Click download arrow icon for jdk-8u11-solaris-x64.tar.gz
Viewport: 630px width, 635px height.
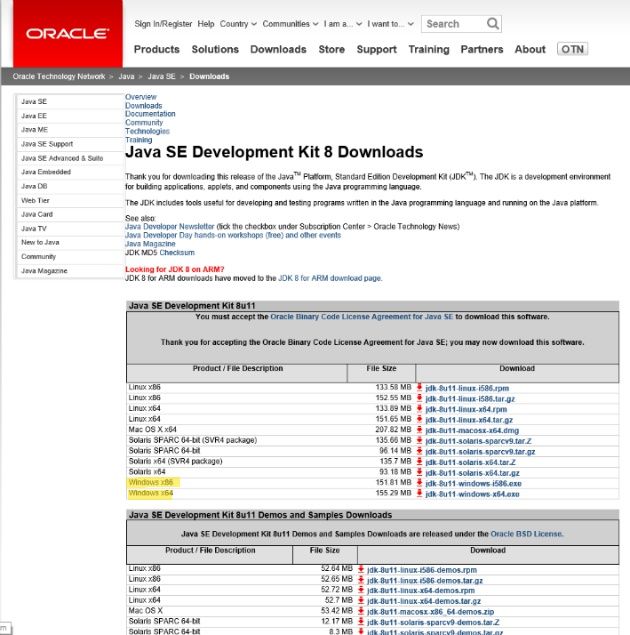coord(419,472)
